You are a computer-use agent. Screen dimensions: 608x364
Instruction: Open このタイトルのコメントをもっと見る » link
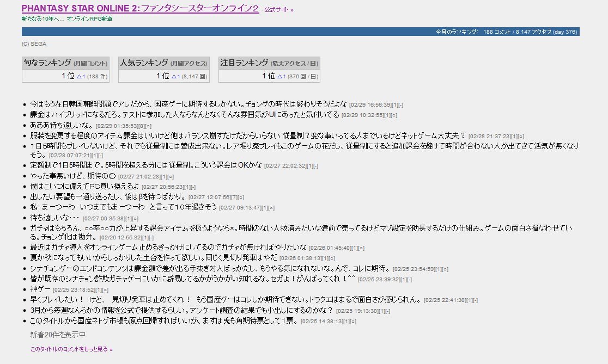pyautogui.click(x=71, y=349)
